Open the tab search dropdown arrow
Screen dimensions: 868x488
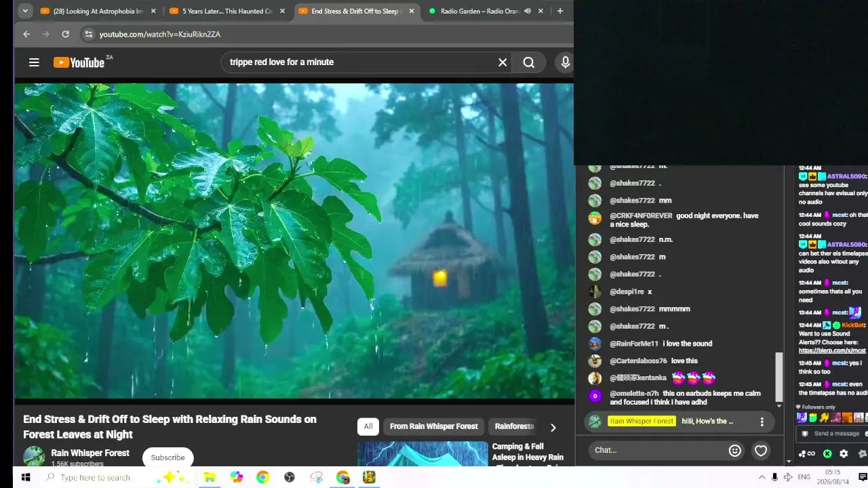click(25, 11)
